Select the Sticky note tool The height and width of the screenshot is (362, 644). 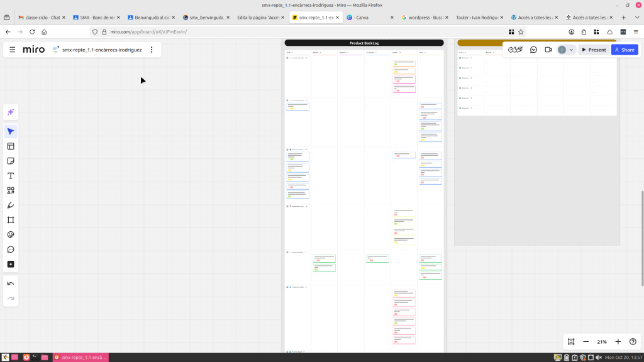[11, 161]
